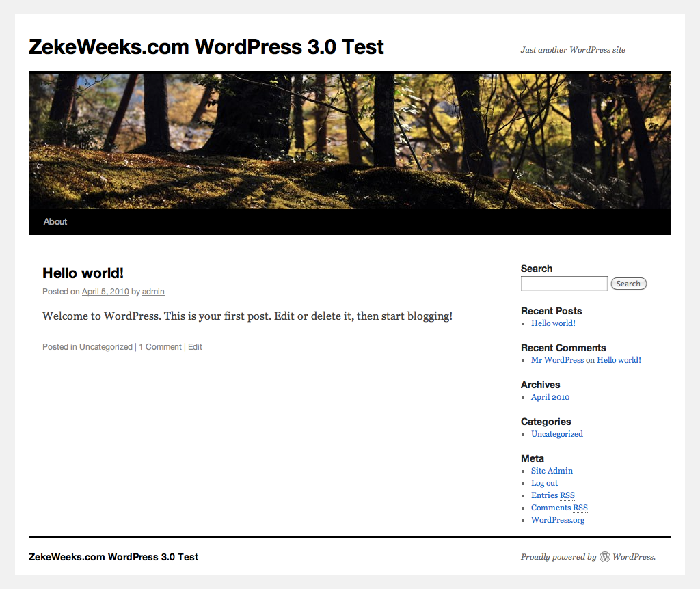
Task: Open the Entries RSS feed link
Action: click(x=552, y=495)
